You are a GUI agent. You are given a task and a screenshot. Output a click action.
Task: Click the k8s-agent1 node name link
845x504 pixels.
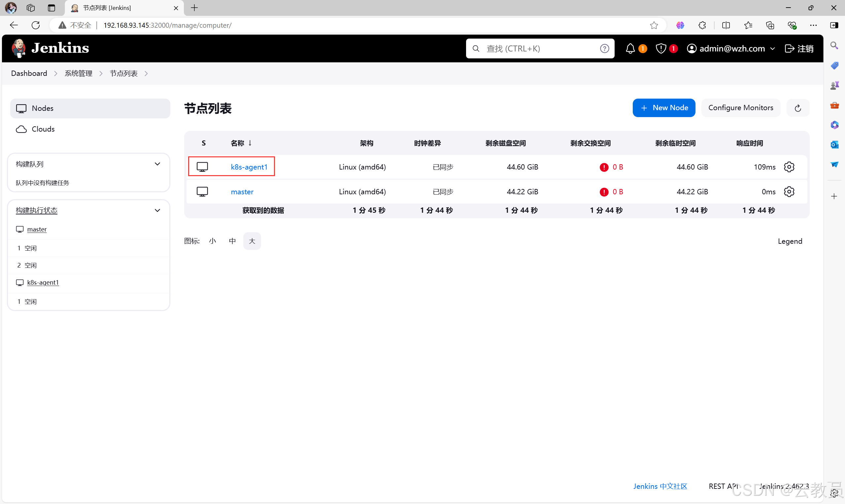pyautogui.click(x=249, y=167)
